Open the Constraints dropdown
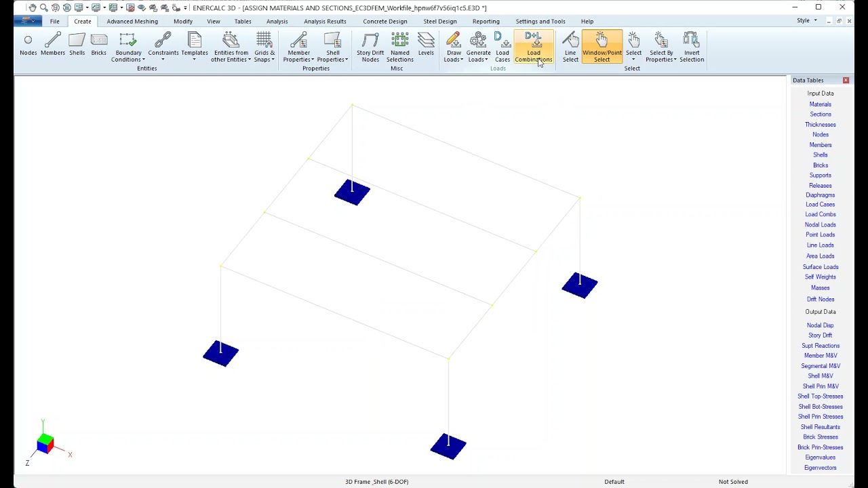 pyautogui.click(x=163, y=47)
